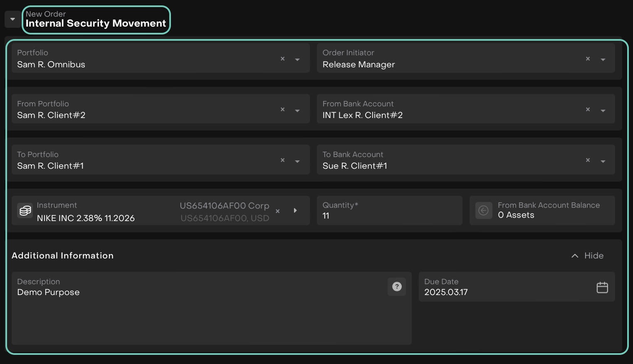Open the Description help question mark
The image size is (633, 364).
click(397, 287)
